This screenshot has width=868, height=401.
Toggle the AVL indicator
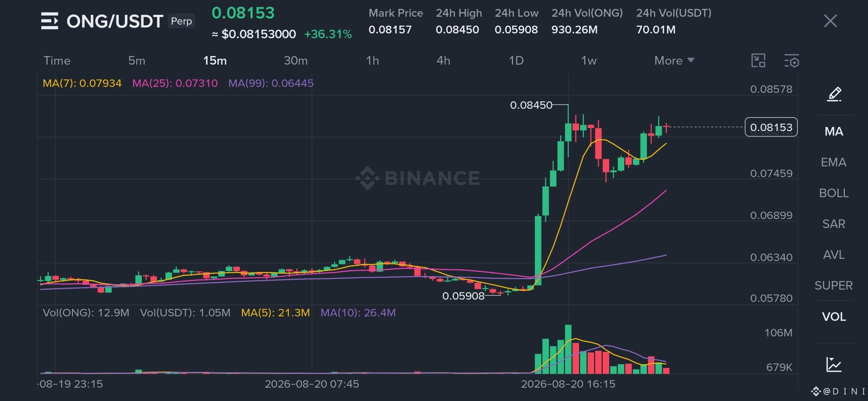[x=834, y=255]
